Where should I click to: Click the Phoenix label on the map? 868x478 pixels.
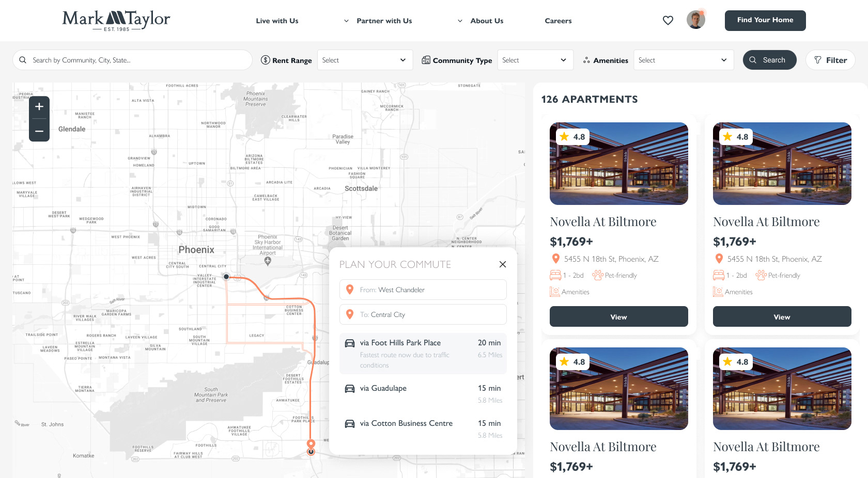196,250
